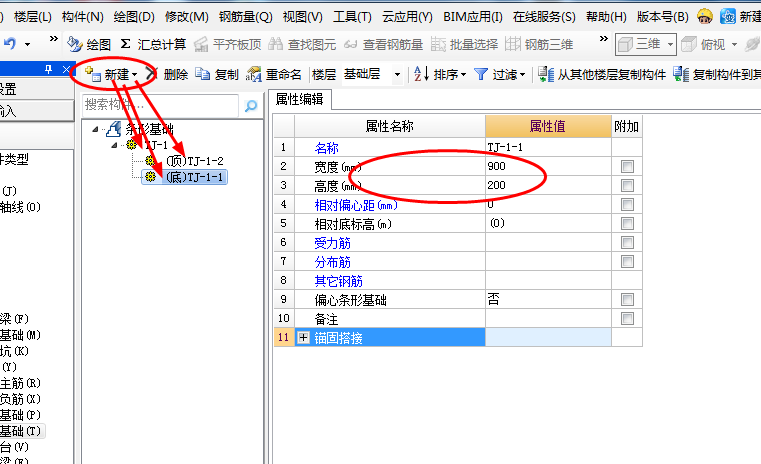
Task: Pin the left navigation panel
Action: tap(48, 69)
